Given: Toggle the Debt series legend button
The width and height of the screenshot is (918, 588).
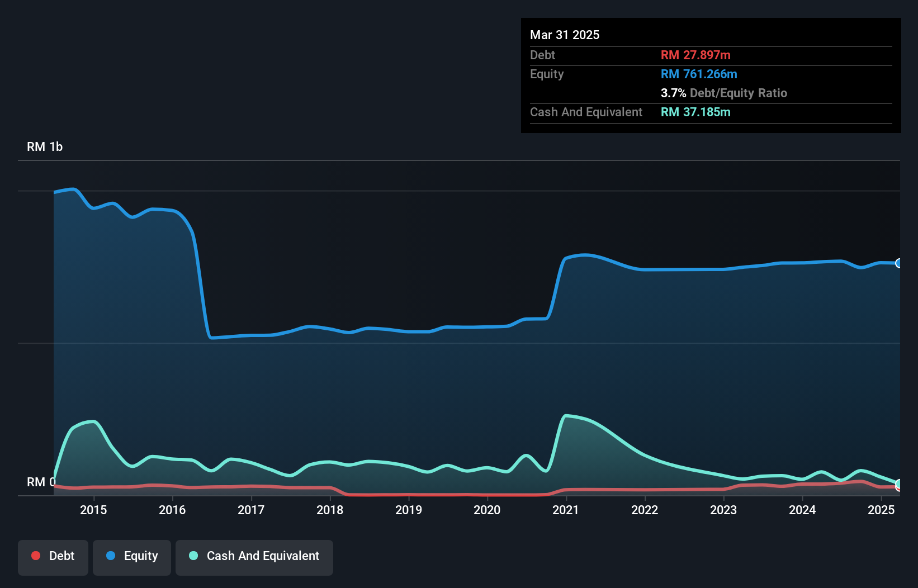Looking at the screenshot, I should 53,557.
